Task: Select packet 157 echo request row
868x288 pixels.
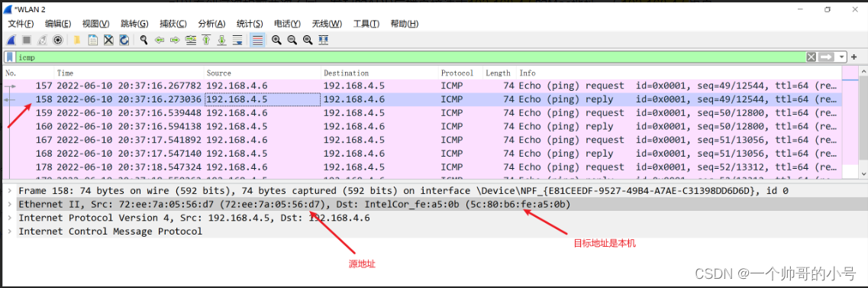Action: [423, 86]
